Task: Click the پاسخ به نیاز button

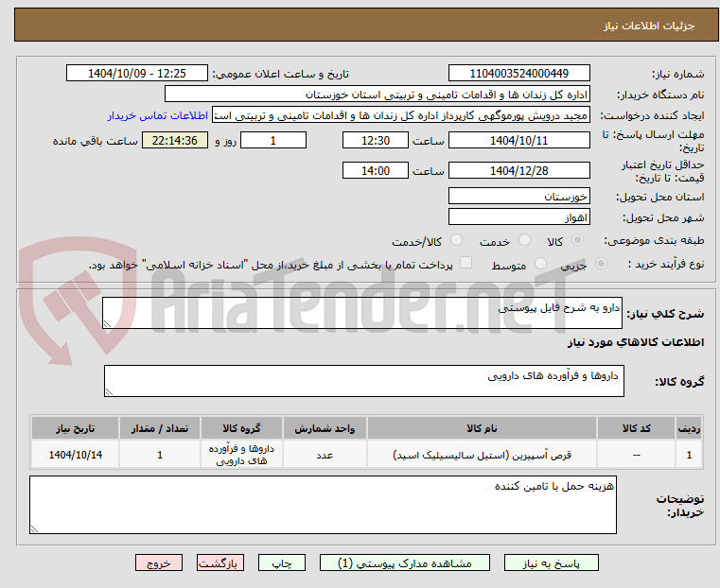Action: click(551, 562)
